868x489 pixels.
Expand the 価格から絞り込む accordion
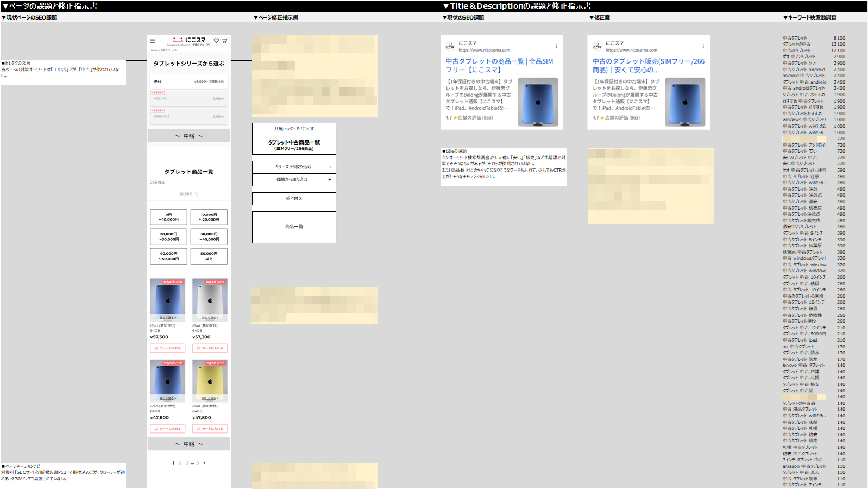tap(294, 179)
